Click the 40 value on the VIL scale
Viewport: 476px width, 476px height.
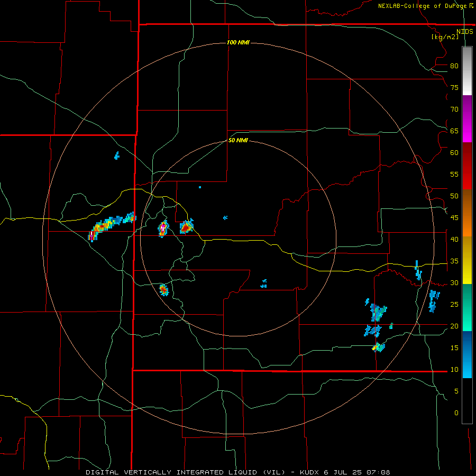(x=454, y=240)
